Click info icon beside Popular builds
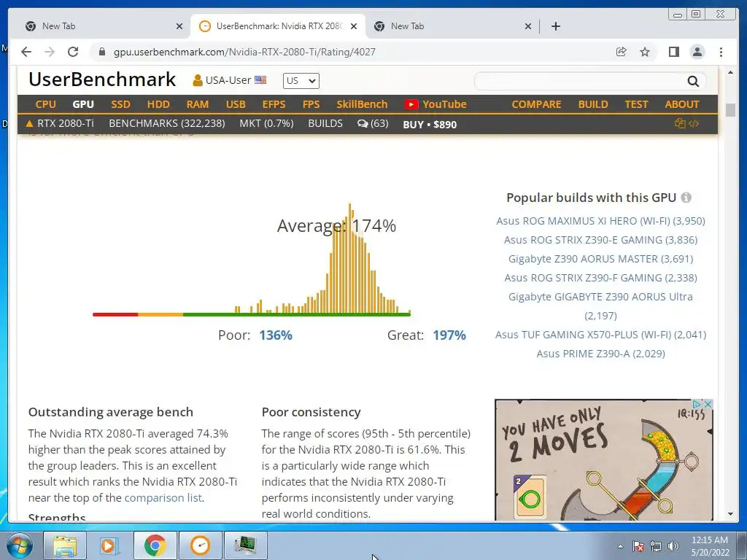 point(686,198)
